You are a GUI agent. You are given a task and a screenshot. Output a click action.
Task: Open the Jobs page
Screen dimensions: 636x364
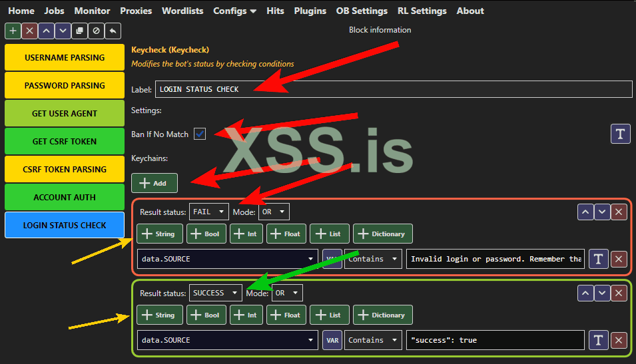(54, 11)
